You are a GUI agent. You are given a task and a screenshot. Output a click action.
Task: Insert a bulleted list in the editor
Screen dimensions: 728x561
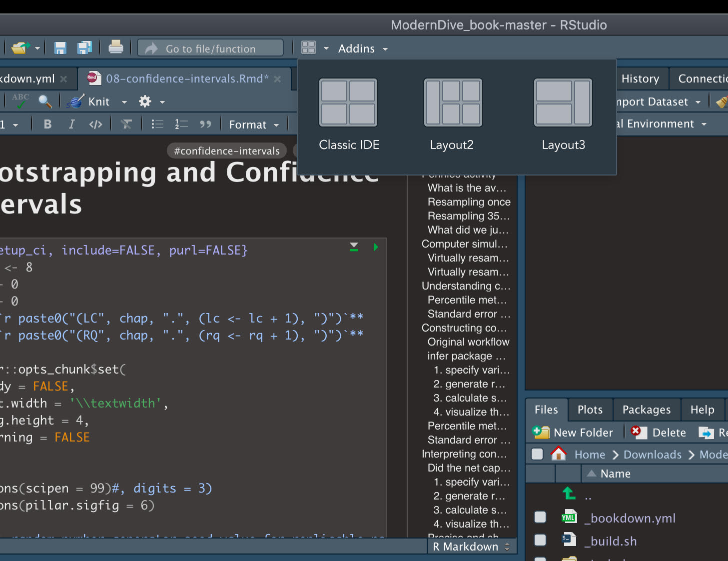(x=157, y=124)
